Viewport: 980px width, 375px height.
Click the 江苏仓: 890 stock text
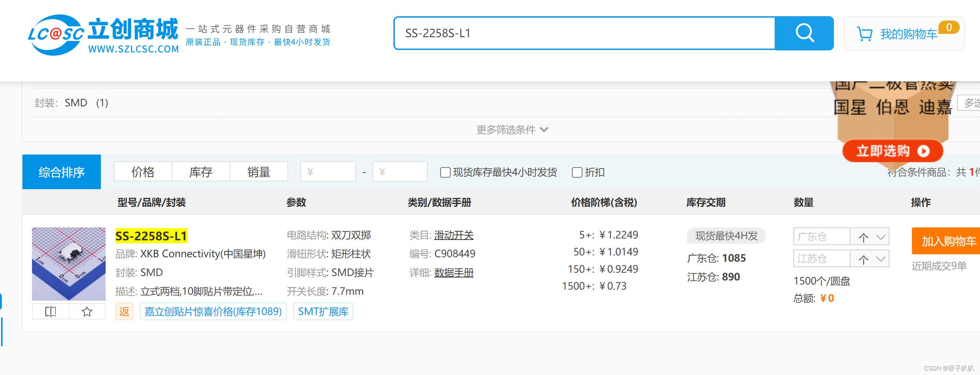click(x=713, y=277)
